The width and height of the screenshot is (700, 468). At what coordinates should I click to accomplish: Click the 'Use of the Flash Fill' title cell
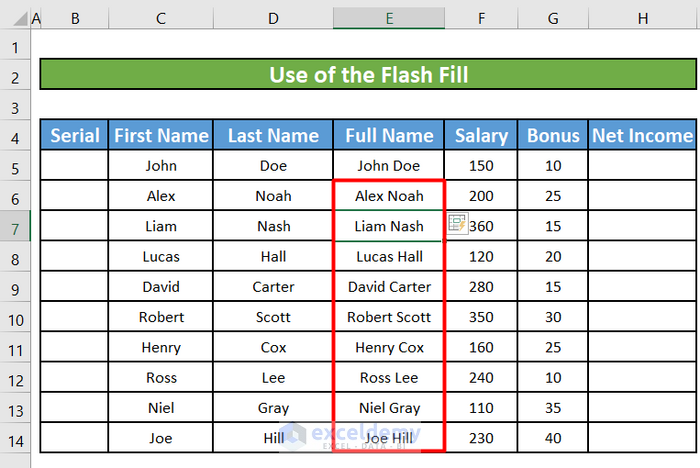pyautogui.click(x=368, y=75)
